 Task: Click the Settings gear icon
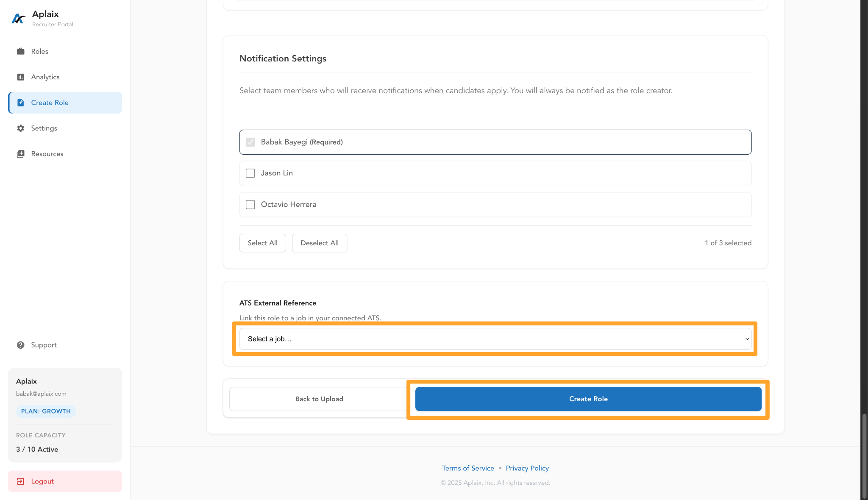coord(20,128)
